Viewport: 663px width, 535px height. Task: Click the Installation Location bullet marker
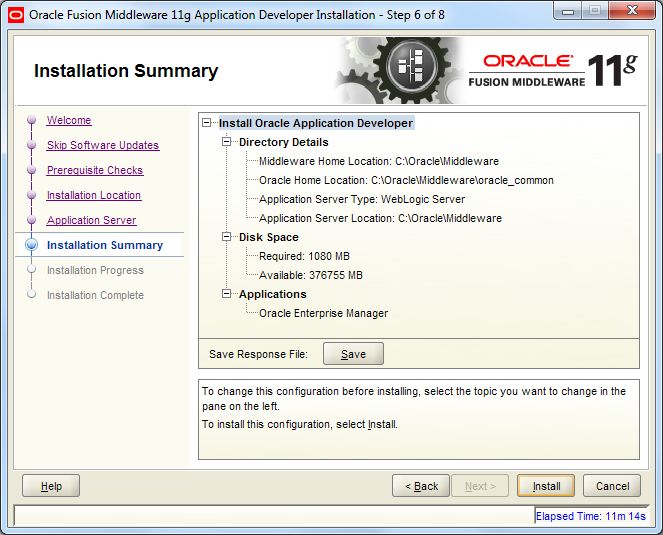coord(31,195)
